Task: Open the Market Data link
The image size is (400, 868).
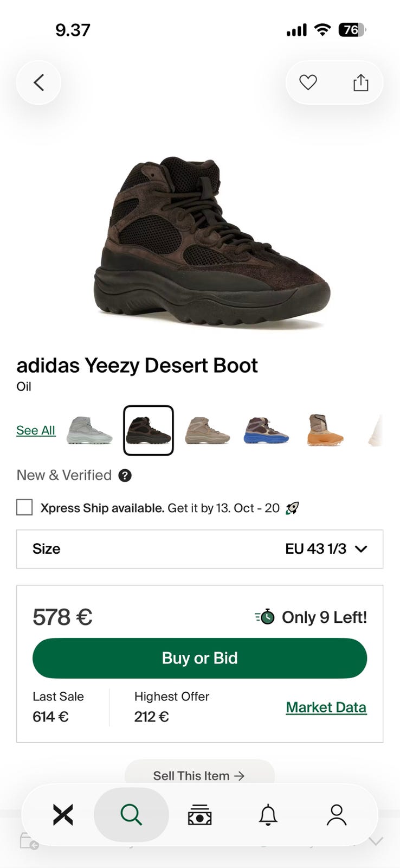Action: click(326, 707)
